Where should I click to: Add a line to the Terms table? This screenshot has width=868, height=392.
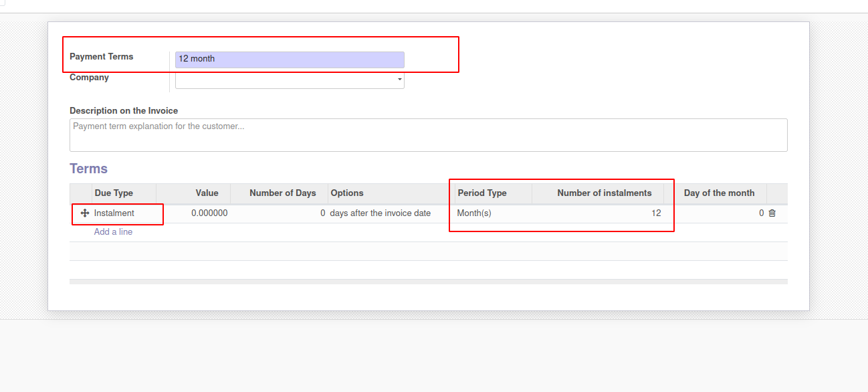113,232
